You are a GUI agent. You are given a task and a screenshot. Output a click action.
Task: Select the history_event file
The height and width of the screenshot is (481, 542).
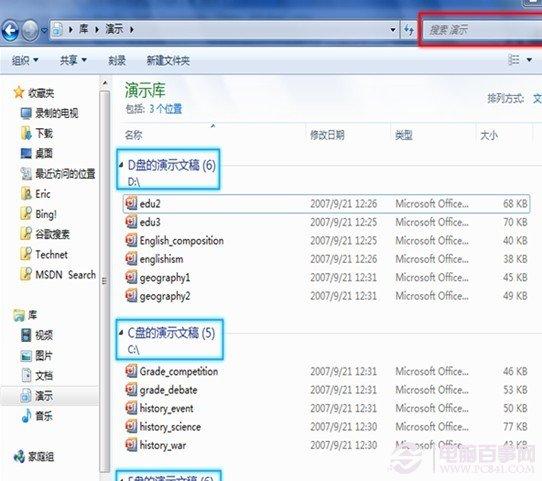(159, 408)
